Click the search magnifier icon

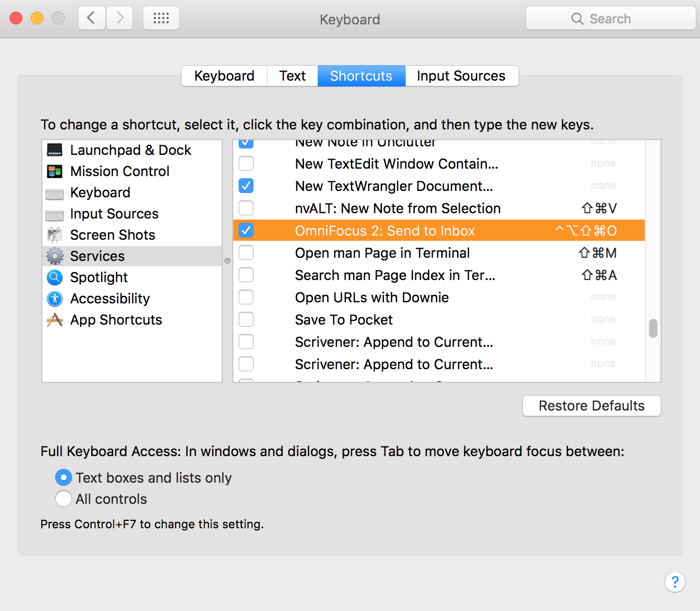pyautogui.click(x=577, y=19)
